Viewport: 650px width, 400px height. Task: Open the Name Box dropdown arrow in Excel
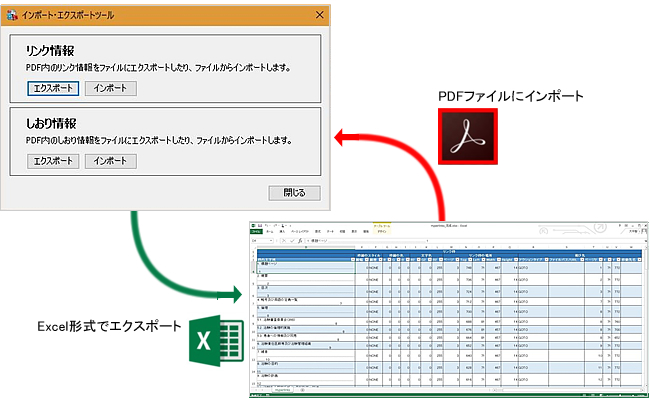point(271,241)
